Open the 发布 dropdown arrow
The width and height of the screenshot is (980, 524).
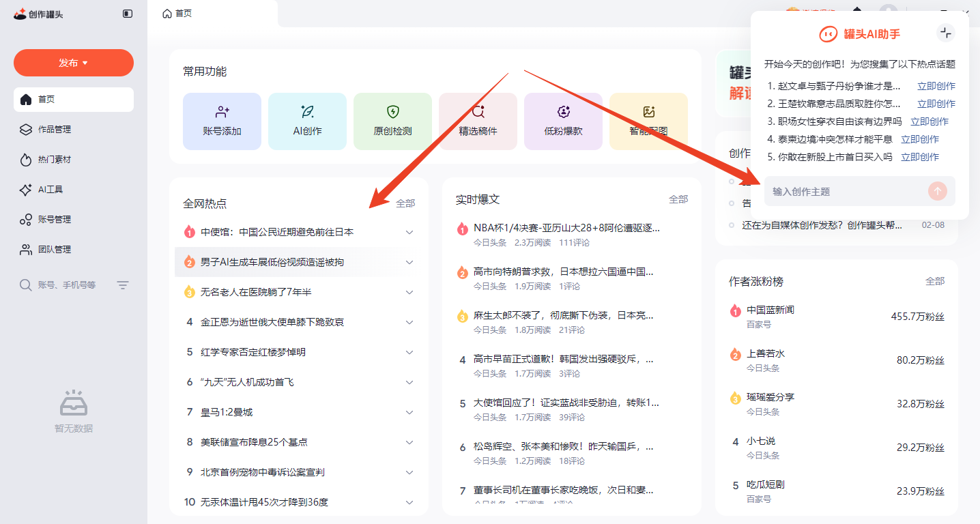[84, 62]
